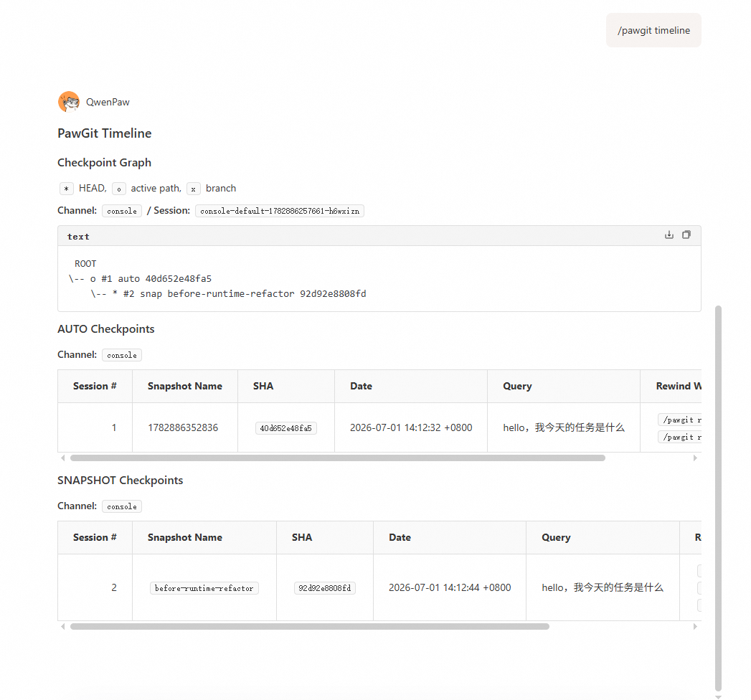Click left arrow of SNAPSHOT table scrollbar

pyautogui.click(x=62, y=627)
